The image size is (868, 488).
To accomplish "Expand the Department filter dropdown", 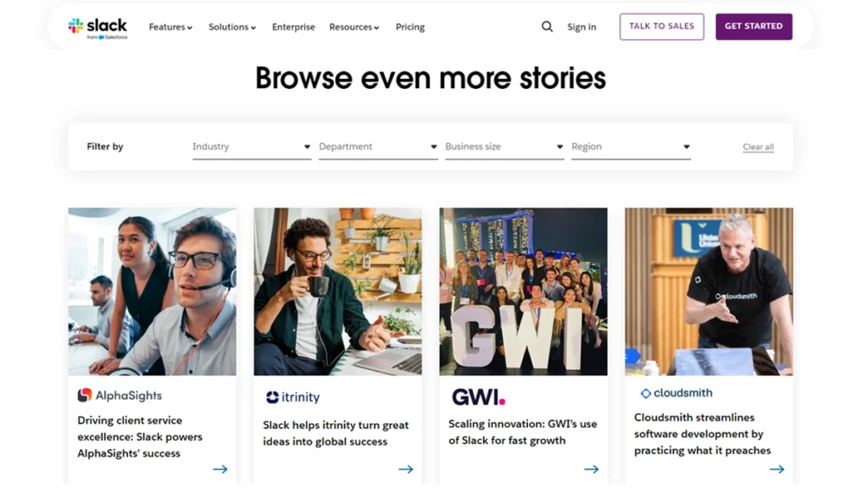I will click(378, 147).
